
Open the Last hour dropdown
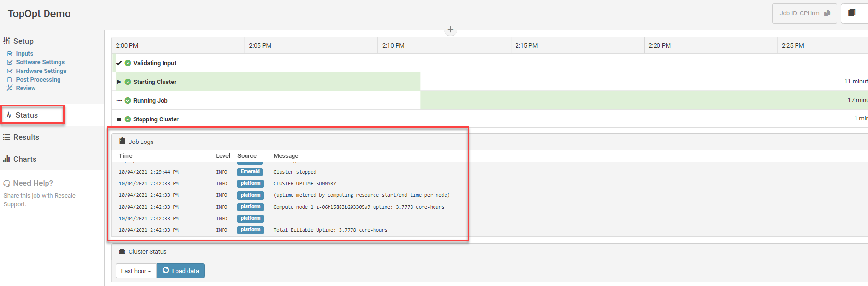(136, 271)
